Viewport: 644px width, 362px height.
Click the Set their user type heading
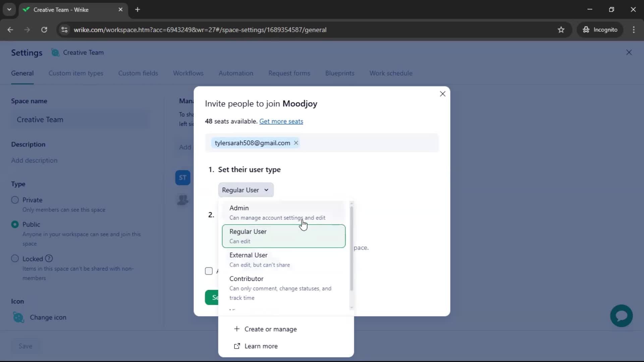(249, 170)
